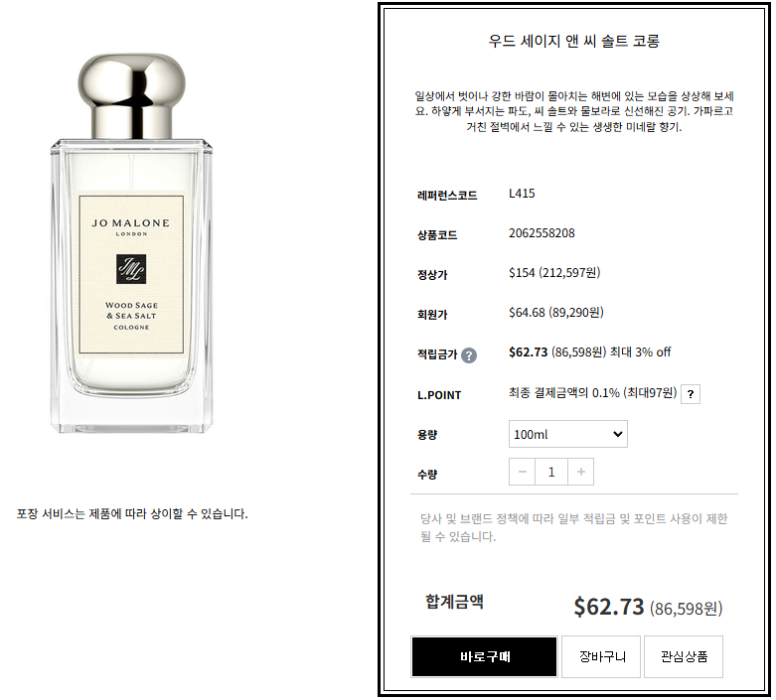
Task: Click the product title 우드 세이지 앤 씨 솔트 코롱
Action: [574, 41]
